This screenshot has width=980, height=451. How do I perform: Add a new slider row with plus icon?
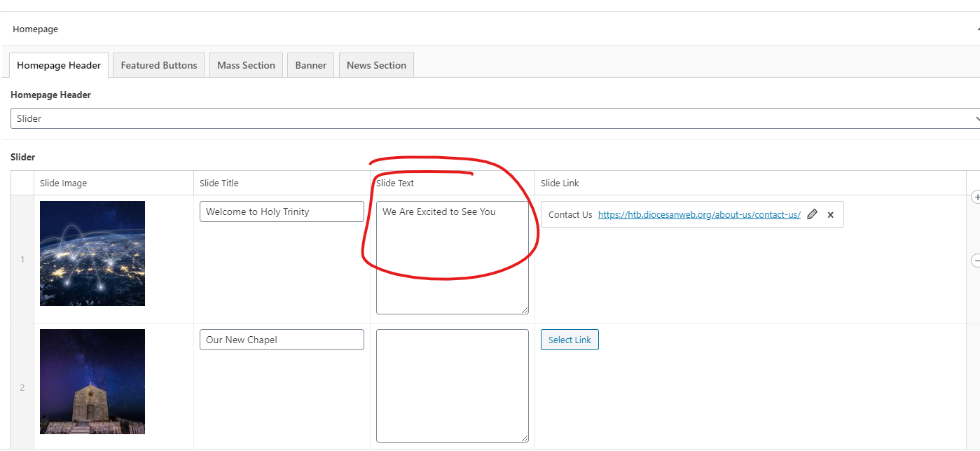976,197
